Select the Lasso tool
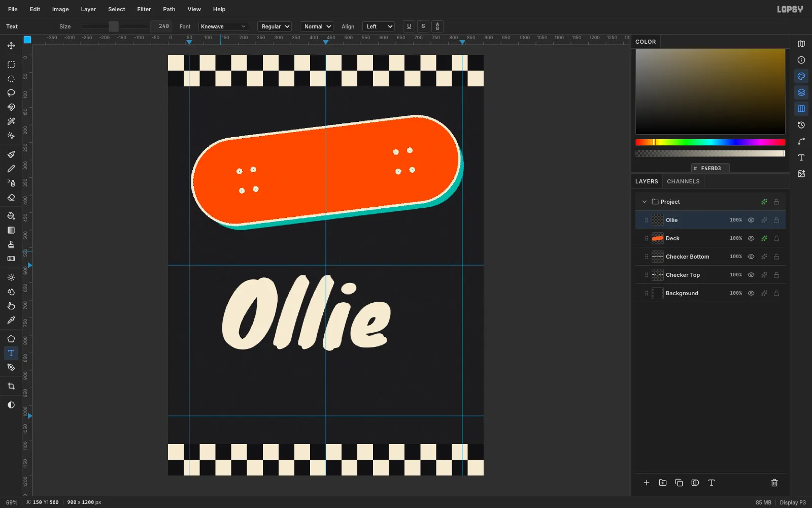 pos(11,93)
